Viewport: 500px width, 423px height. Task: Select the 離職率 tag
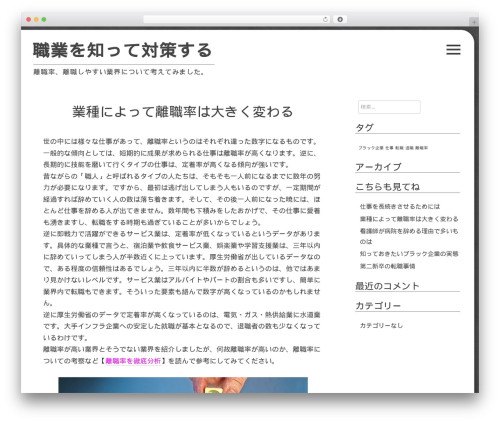422,148
